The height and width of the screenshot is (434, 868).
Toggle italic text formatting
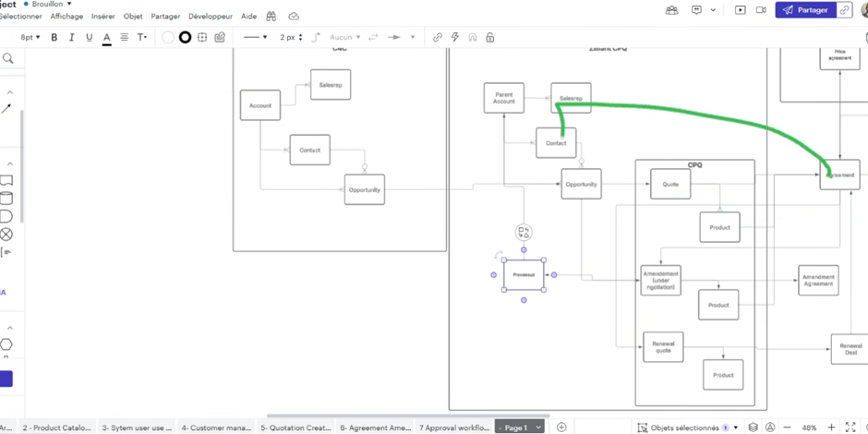(x=71, y=38)
